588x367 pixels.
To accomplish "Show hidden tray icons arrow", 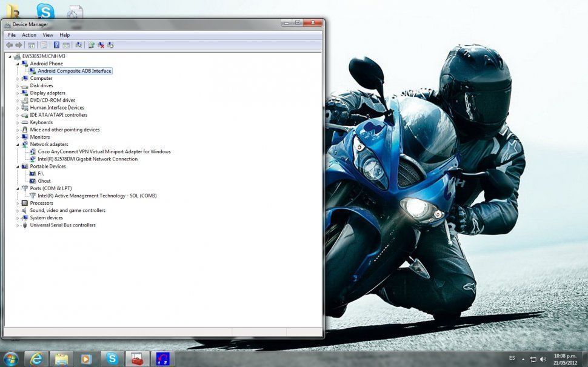I will pyautogui.click(x=523, y=360).
